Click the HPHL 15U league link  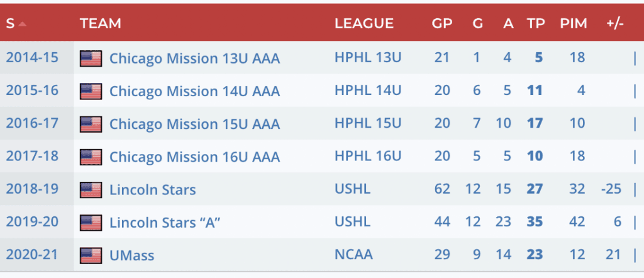[368, 124]
